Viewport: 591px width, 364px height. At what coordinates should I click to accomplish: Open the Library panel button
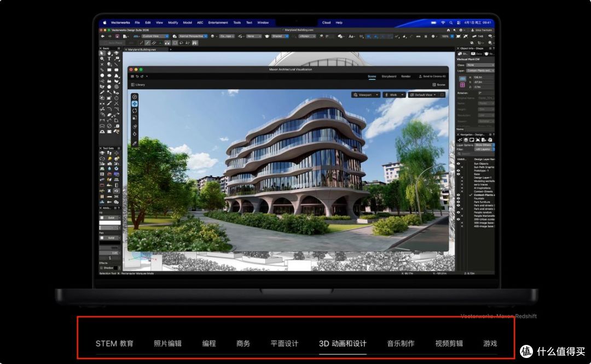(138, 85)
